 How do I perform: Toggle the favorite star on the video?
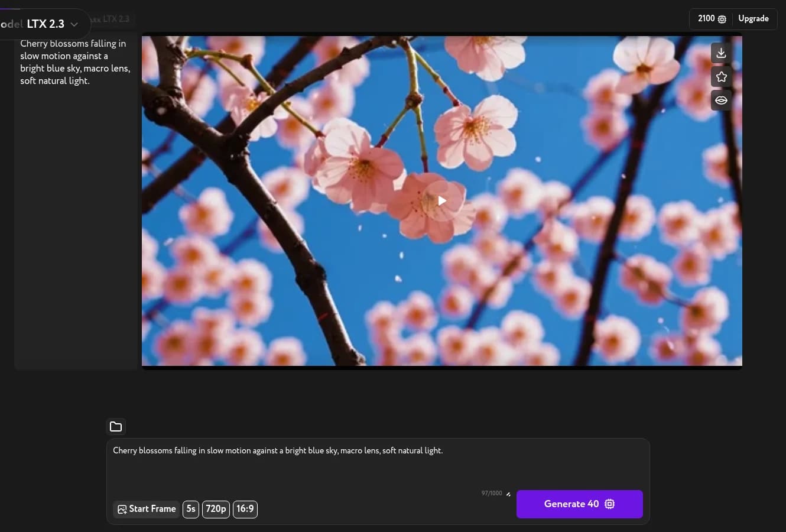(x=721, y=76)
